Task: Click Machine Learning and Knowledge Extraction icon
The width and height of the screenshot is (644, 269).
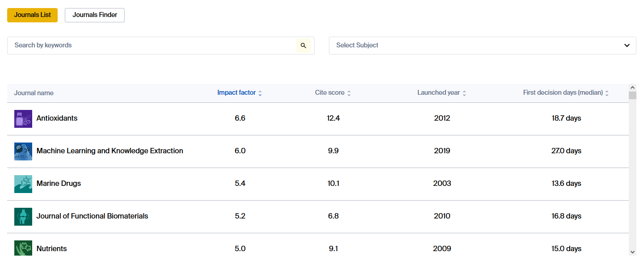Action: 23,151
